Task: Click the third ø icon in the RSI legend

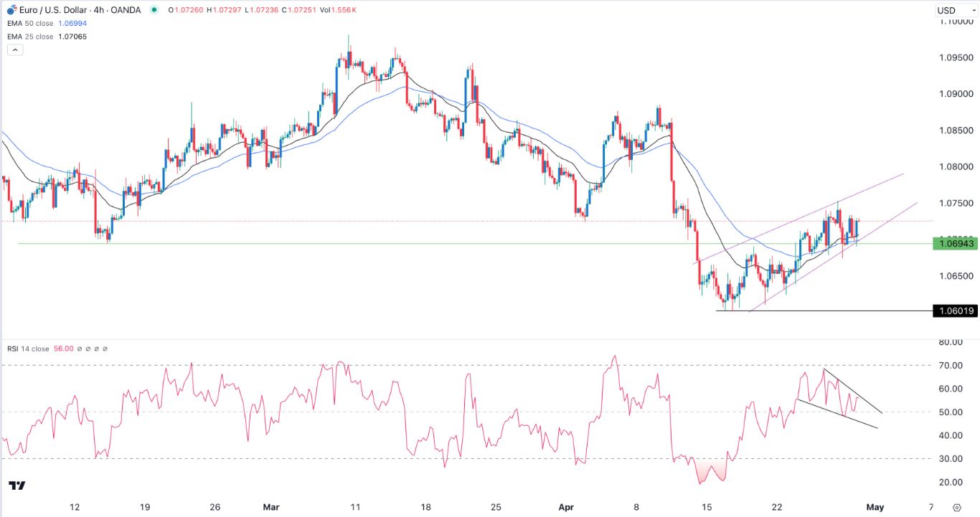Action: pos(97,348)
